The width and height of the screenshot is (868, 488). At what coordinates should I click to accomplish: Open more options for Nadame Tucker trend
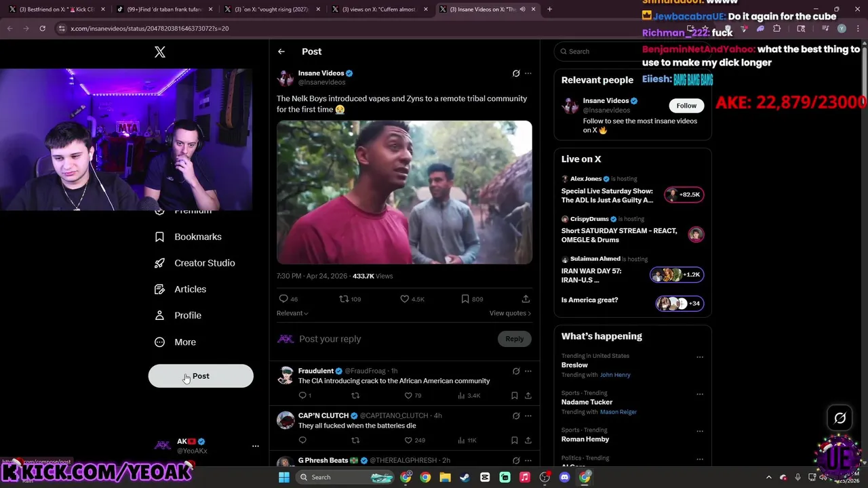[700, 394]
